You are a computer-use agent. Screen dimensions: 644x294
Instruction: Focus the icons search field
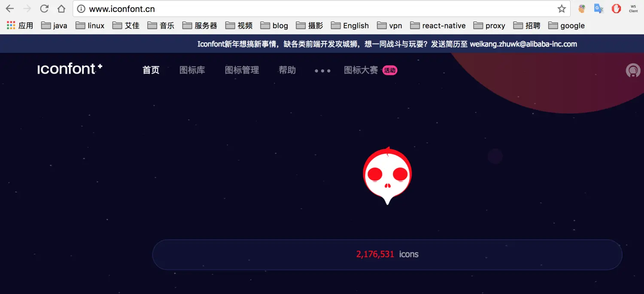(x=387, y=255)
